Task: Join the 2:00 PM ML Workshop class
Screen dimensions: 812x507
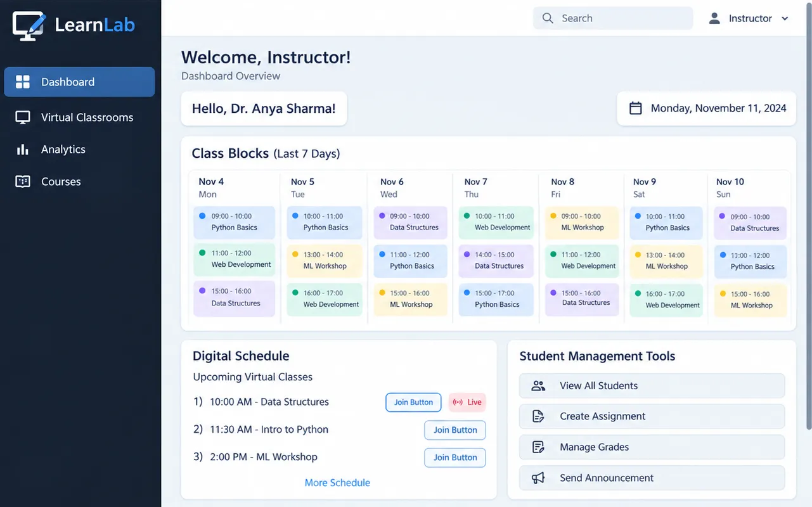Action: (455, 458)
